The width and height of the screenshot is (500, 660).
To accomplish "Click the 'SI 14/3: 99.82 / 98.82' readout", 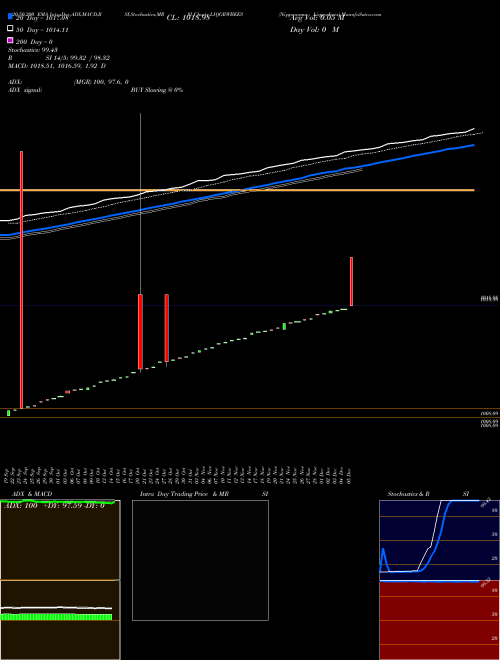I will (77, 58).
